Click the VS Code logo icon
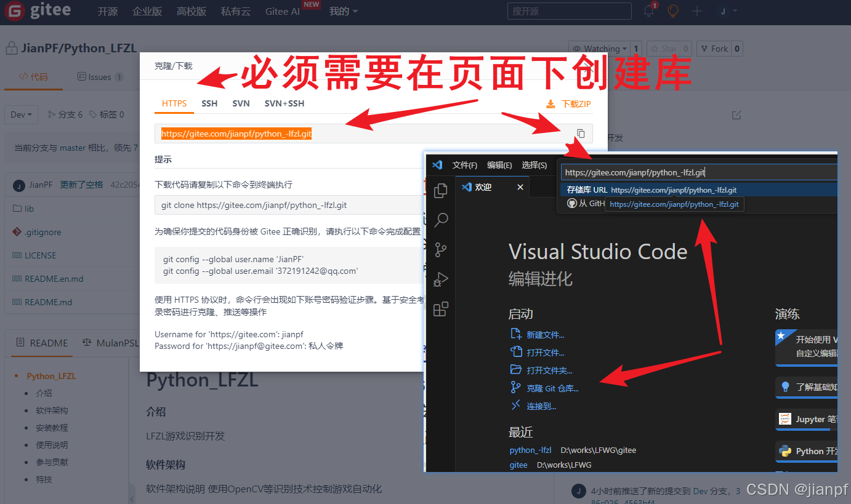 (x=437, y=165)
